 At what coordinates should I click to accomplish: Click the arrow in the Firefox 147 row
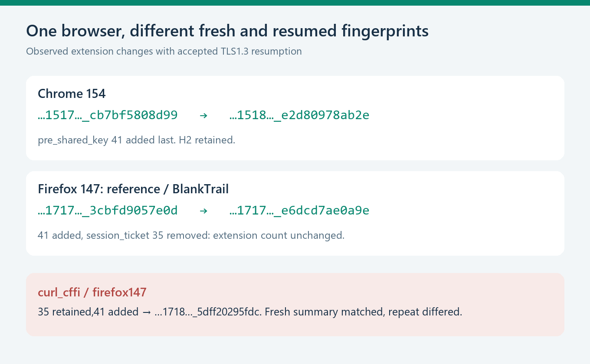pos(203,211)
